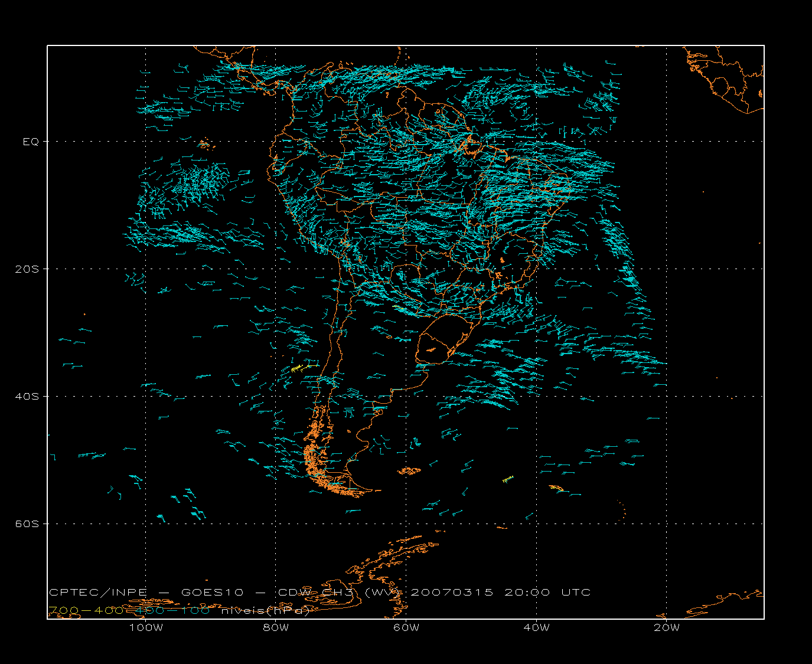Click the 20S latitude label

27,269
